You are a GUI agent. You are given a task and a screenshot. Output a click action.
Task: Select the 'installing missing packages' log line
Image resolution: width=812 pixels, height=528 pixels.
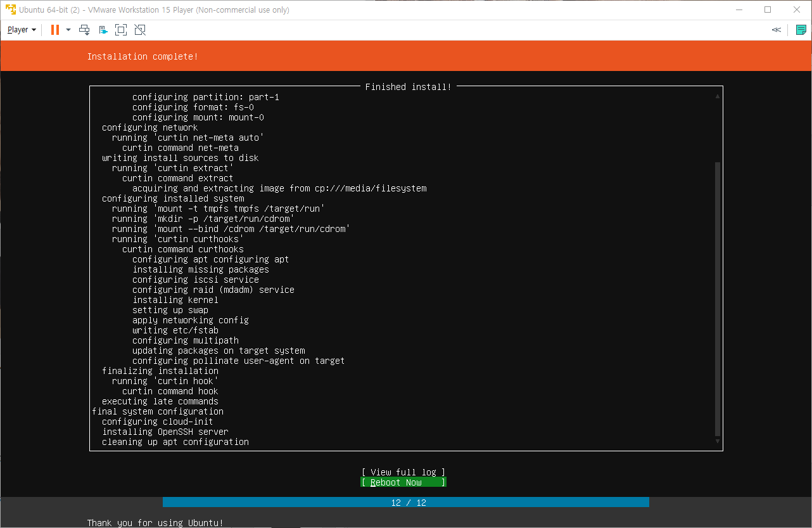201,269
